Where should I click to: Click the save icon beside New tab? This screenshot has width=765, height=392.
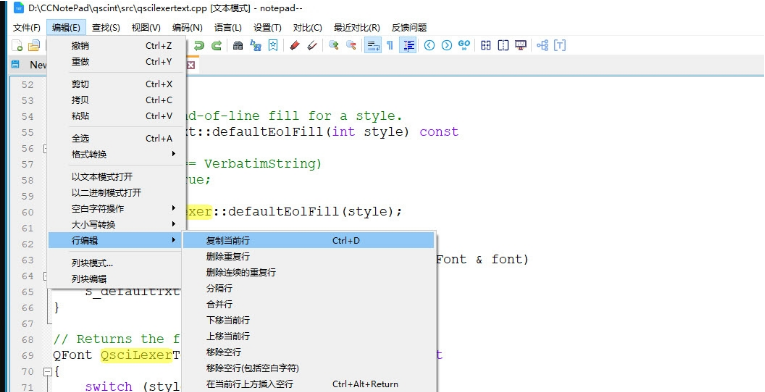[16, 64]
